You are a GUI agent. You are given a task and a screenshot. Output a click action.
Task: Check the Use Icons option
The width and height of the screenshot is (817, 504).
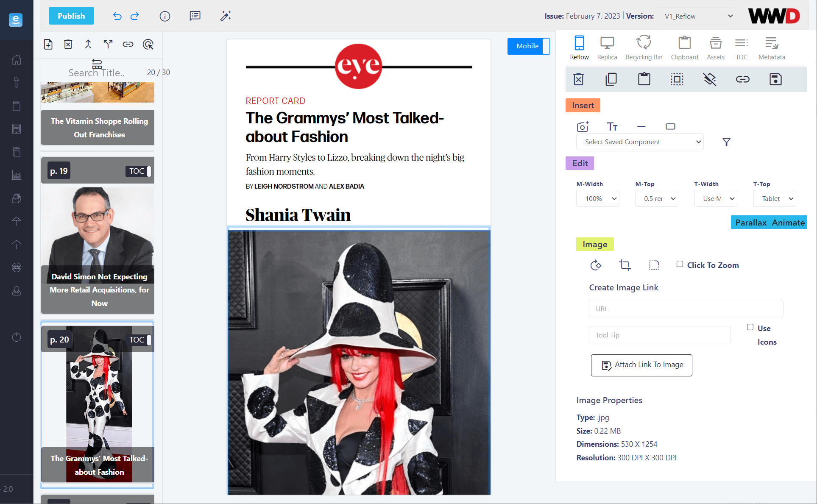[750, 328]
